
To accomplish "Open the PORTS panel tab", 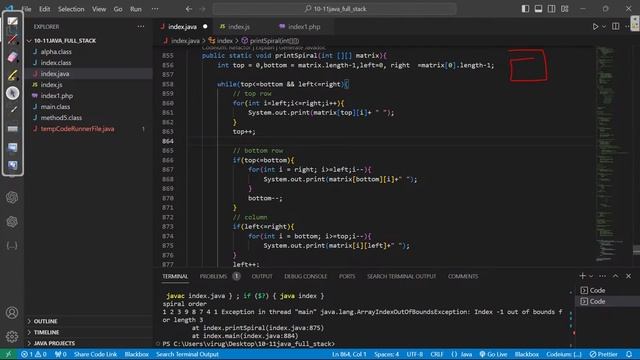I will 347,276.
